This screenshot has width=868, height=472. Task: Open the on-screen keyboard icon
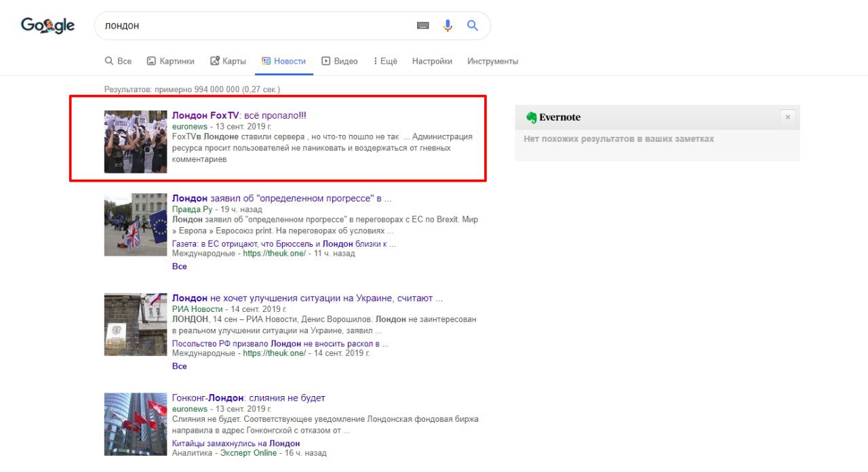click(423, 26)
